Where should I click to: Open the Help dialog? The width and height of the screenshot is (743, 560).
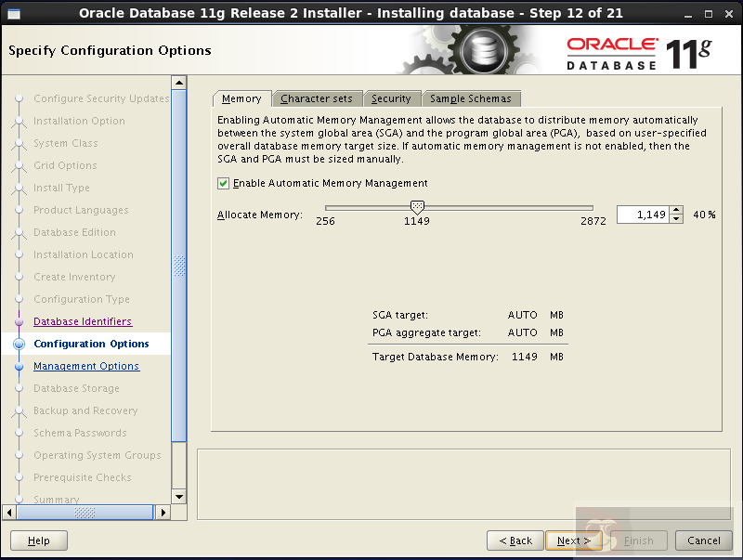pyautogui.click(x=38, y=540)
